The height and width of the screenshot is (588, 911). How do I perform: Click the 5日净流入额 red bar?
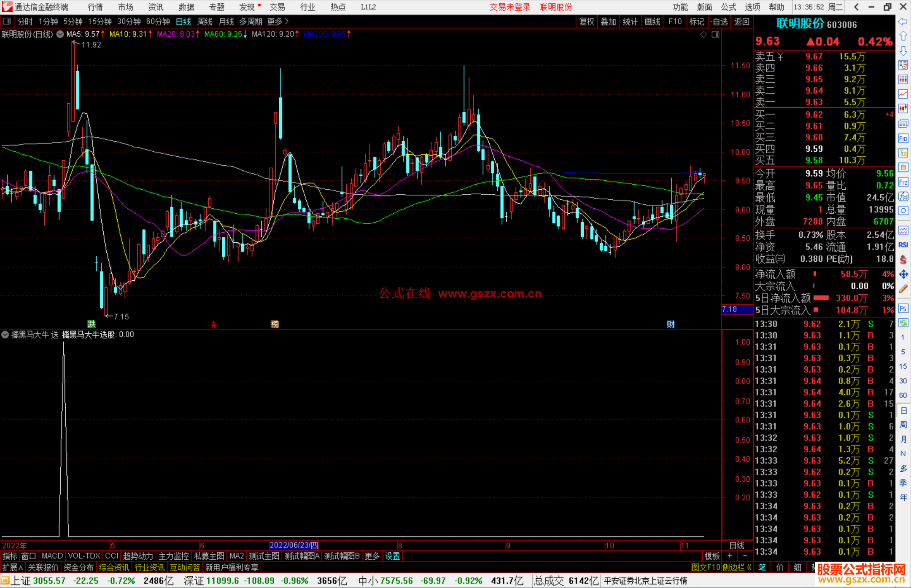click(x=821, y=298)
